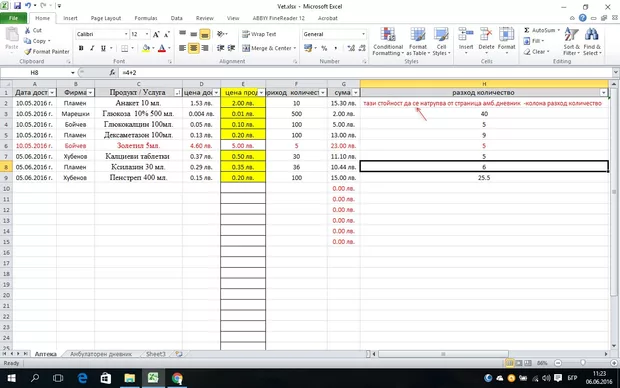Image resolution: width=620 pixels, height=388 pixels.
Task: Open File Explorer from the taskbar
Action: pyautogui.click(x=130, y=379)
